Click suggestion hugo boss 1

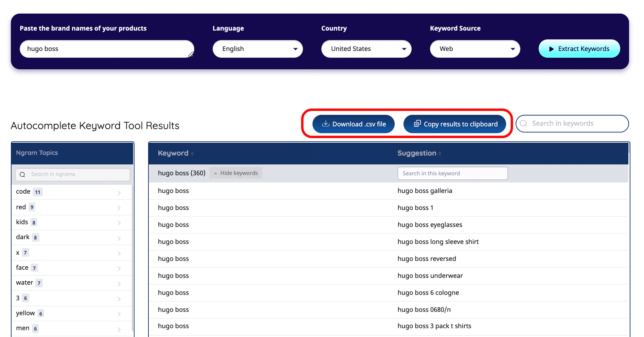(x=415, y=208)
